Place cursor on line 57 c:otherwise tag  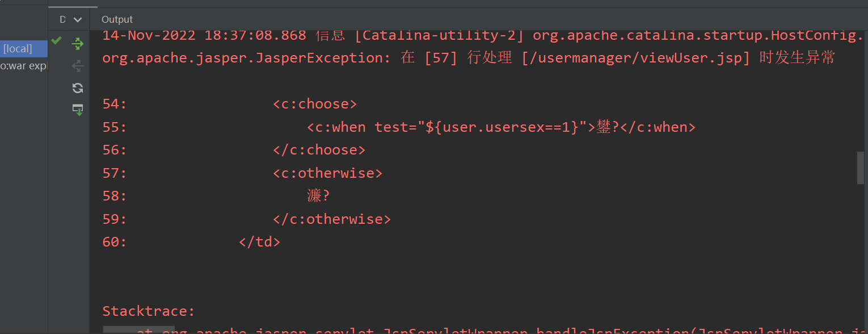coord(327,173)
